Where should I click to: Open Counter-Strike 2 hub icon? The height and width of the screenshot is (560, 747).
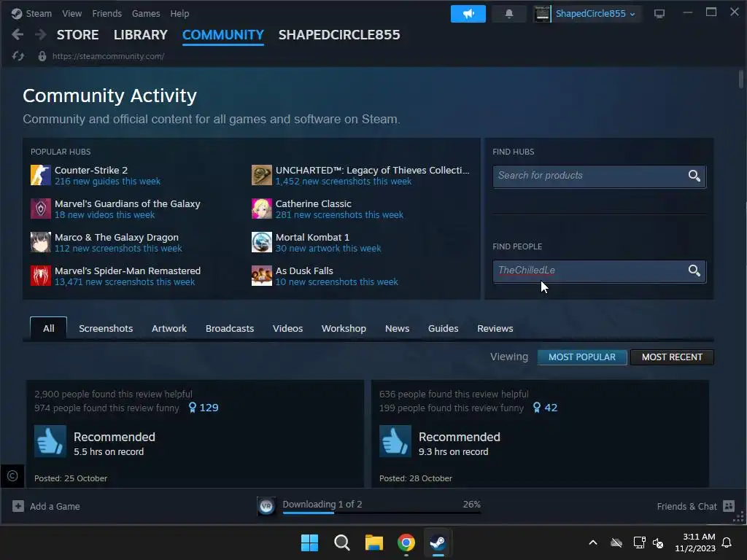coord(41,175)
